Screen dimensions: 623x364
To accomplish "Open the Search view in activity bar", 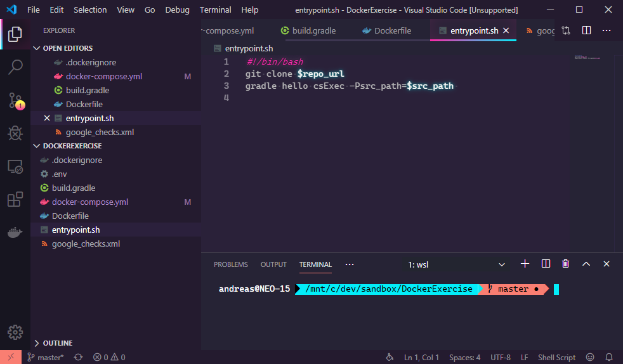I will pos(15,67).
